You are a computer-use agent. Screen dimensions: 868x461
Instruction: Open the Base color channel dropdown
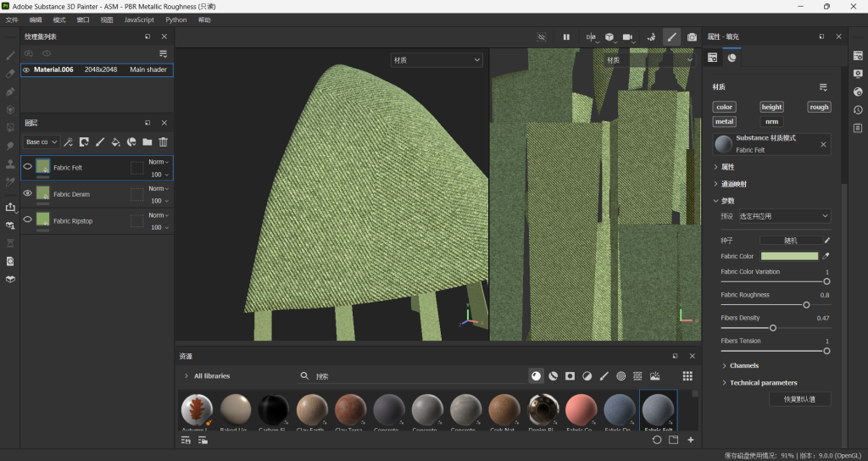(x=42, y=142)
